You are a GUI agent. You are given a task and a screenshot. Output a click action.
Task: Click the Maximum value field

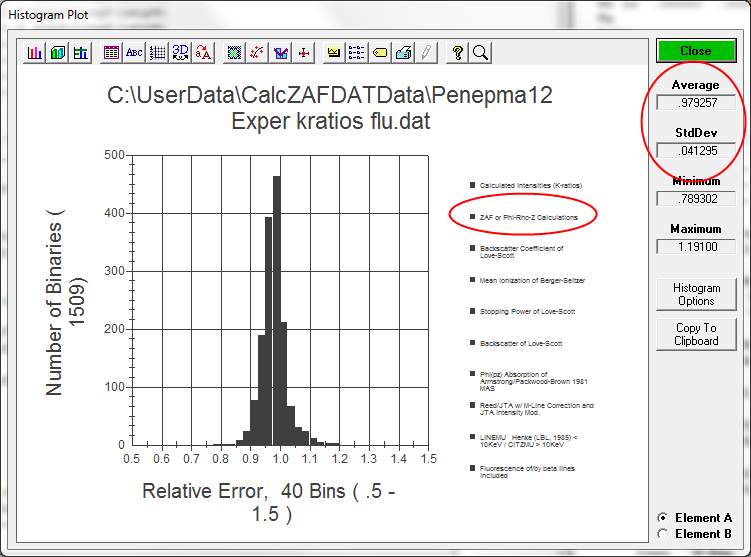point(696,246)
